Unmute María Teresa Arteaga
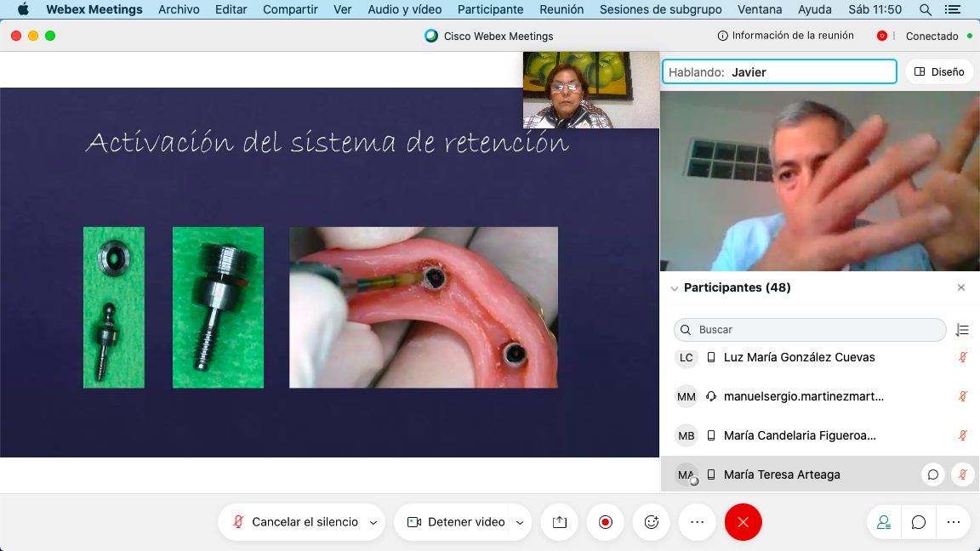 tap(962, 474)
